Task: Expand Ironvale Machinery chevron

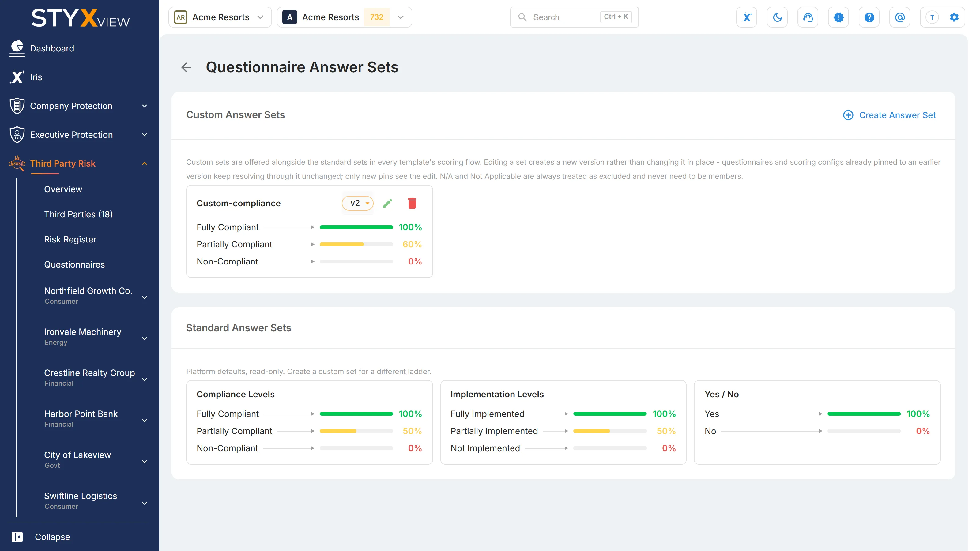Action: point(145,339)
